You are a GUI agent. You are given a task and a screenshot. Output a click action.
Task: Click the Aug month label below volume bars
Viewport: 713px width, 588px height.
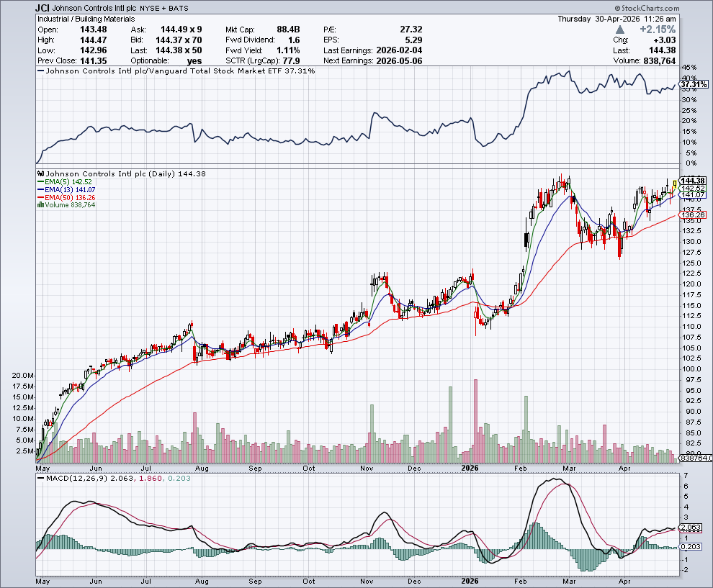pyautogui.click(x=202, y=468)
